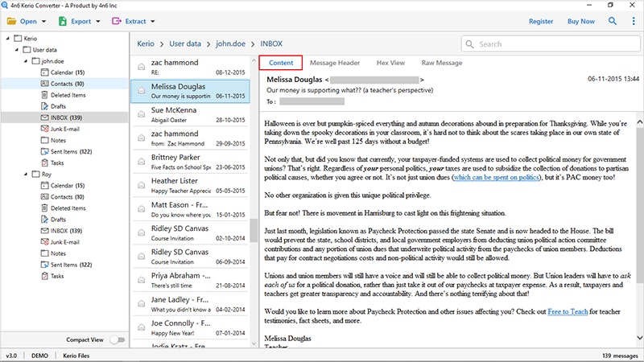Click the mail icon beside Jane Ladley message

click(142, 303)
